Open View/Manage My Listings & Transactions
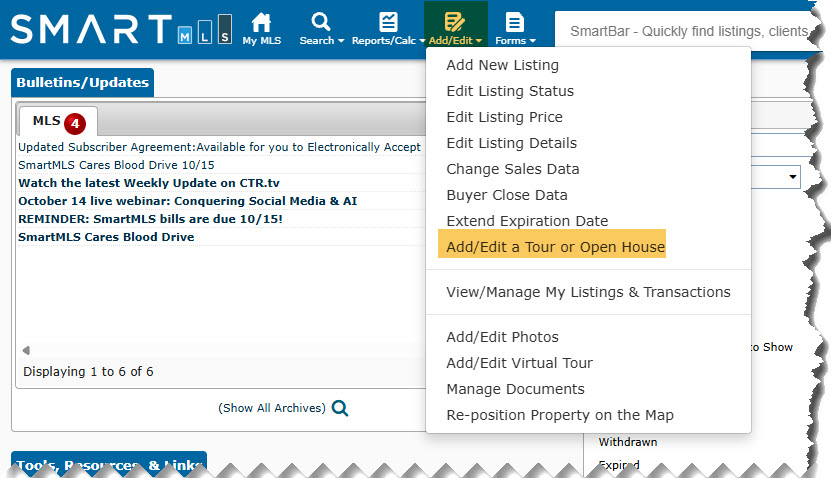 pos(588,292)
